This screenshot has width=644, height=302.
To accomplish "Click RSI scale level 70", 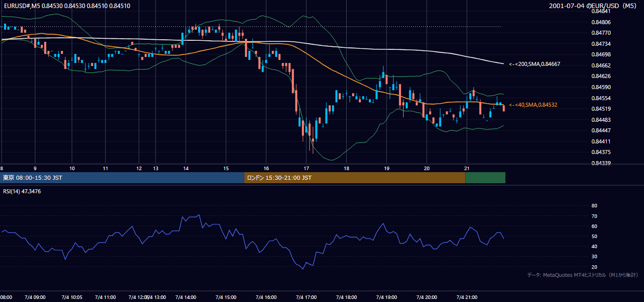I will click(594, 216).
